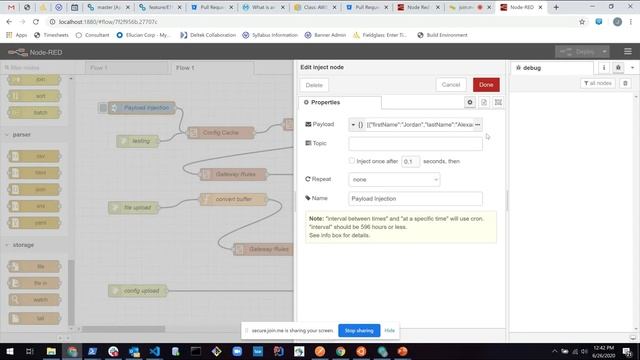Select the file in node in palette
The image size is (640, 360).
pos(34,283)
